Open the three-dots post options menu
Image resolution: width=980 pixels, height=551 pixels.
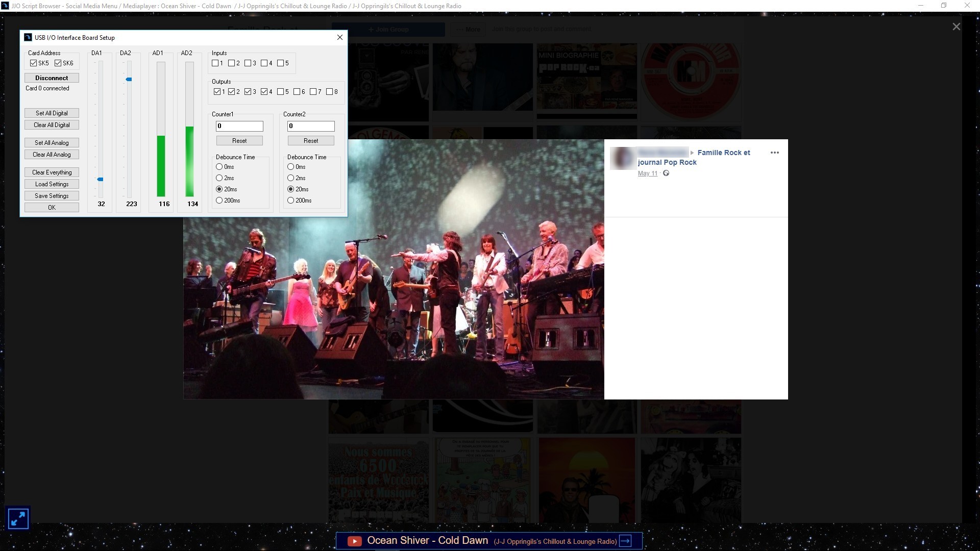pos(774,153)
